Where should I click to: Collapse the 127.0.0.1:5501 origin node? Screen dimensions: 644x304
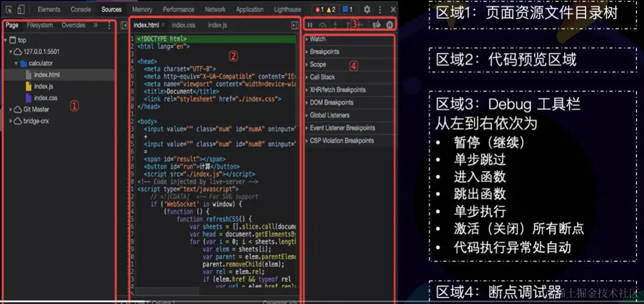(11, 51)
